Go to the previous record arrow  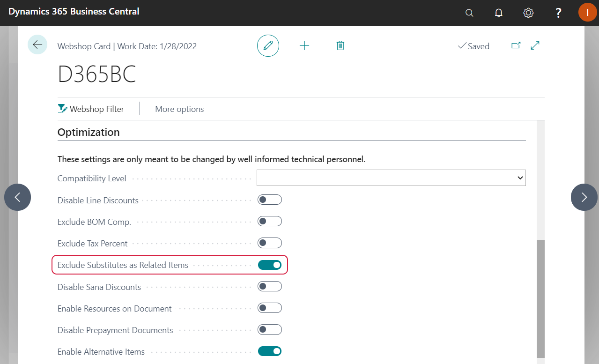[17, 197]
